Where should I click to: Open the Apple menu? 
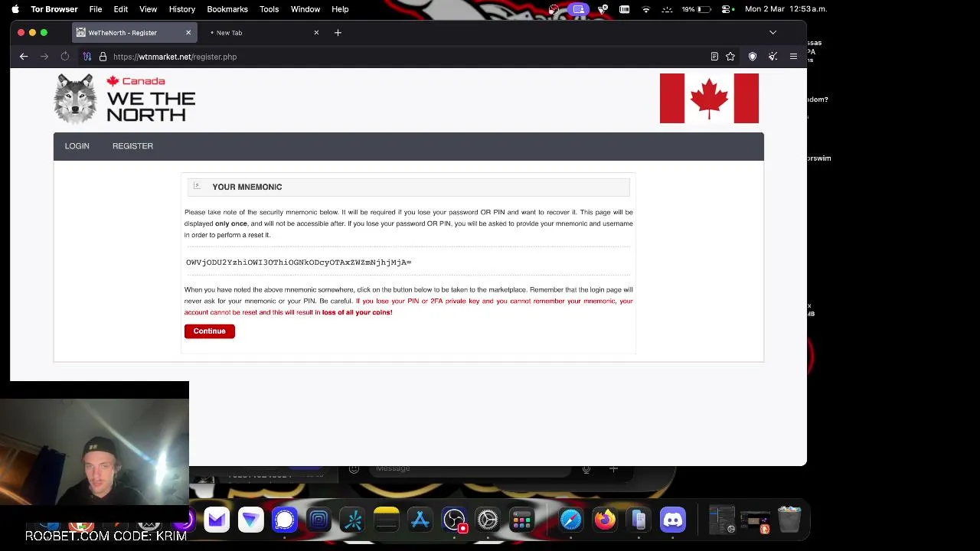click(x=15, y=9)
